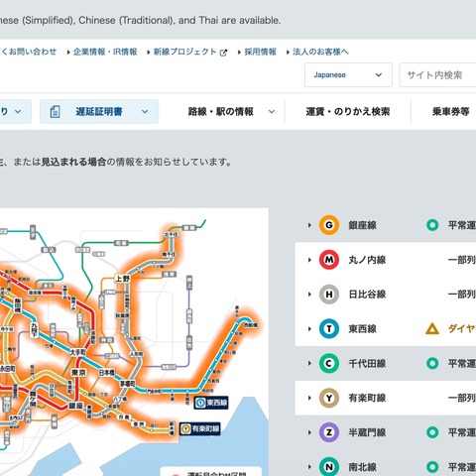Viewport: 476px width, 476px height.
Task: Click the 東西線 line name text
Action: pos(362,329)
